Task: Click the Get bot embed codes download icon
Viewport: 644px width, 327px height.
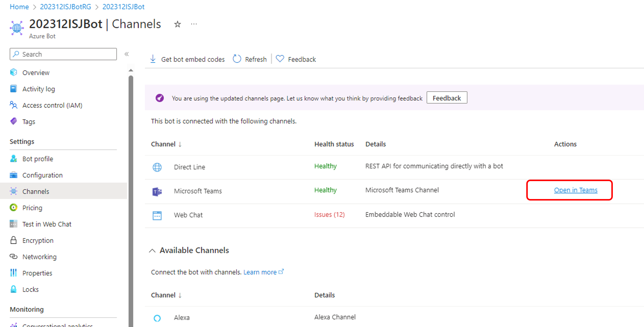Action: [153, 59]
